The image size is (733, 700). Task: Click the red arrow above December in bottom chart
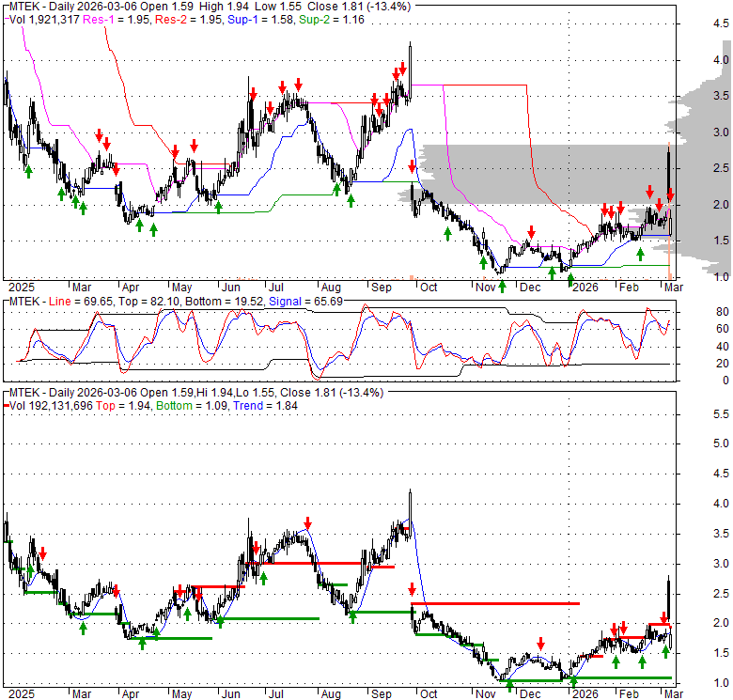pos(541,644)
